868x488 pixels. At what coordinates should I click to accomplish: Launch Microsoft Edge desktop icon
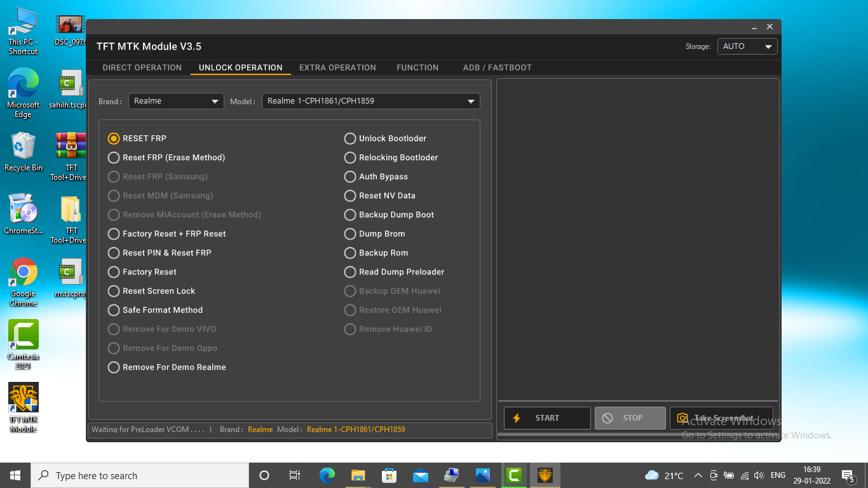24,93
